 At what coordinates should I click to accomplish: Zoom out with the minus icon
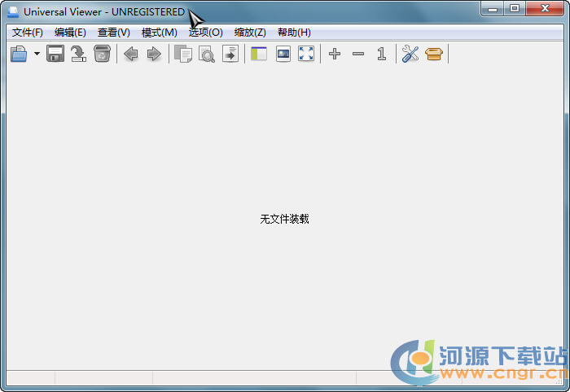358,54
